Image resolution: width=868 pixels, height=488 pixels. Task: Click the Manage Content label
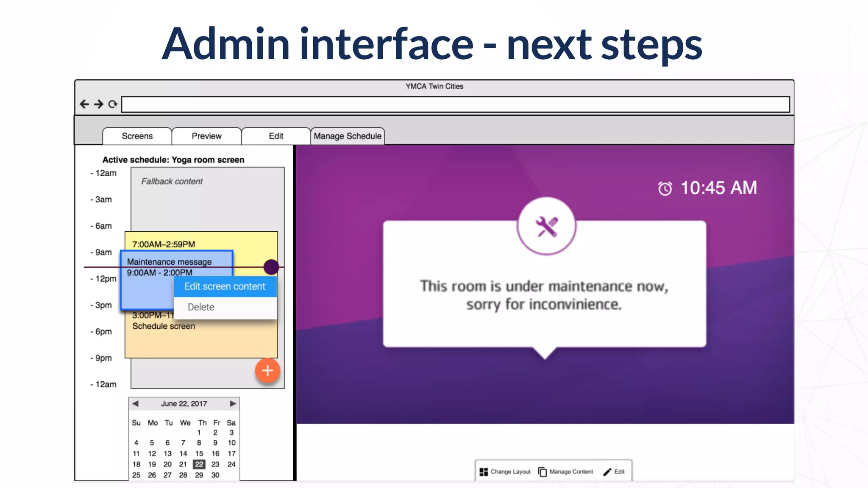pos(571,472)
